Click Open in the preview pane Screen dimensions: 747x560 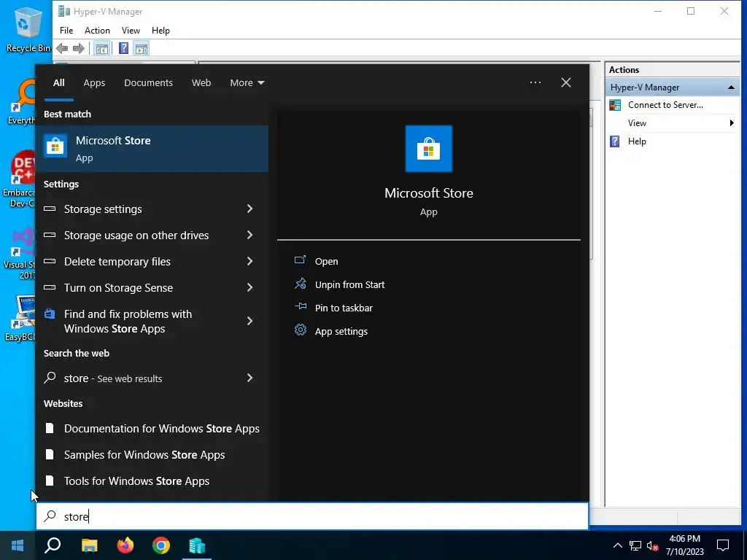point(326,262)
